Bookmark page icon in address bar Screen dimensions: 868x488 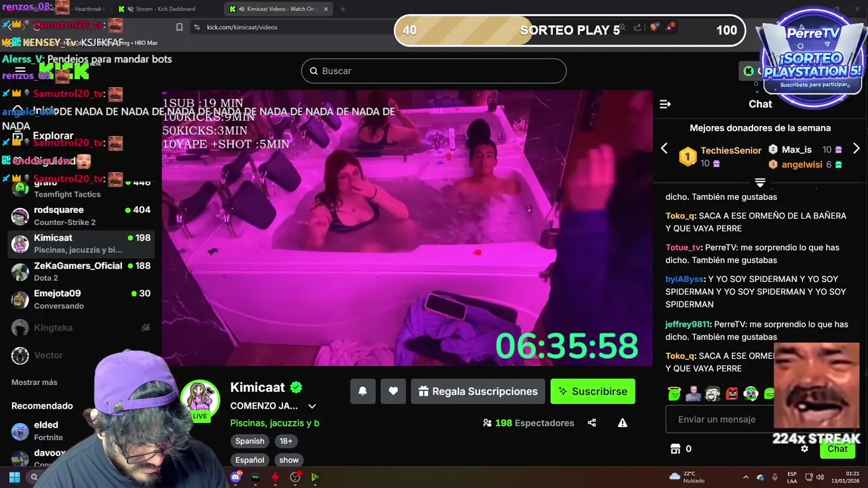[179, 27]
